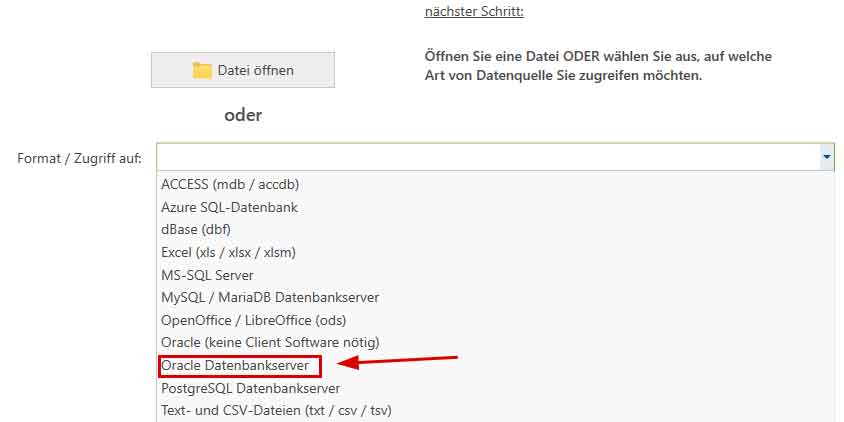
Task: Click the underlined nächster Schritt heading
Action: (474, 12)
